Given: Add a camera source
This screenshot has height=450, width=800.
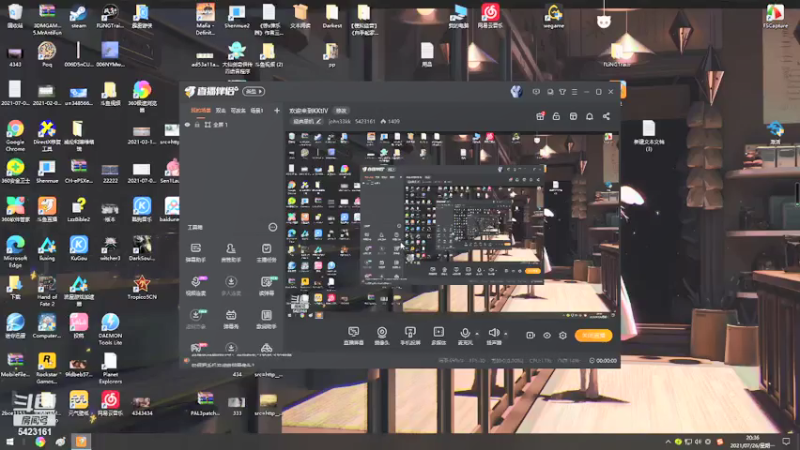Looking at the screenshot, I should (x=382, y=335).
